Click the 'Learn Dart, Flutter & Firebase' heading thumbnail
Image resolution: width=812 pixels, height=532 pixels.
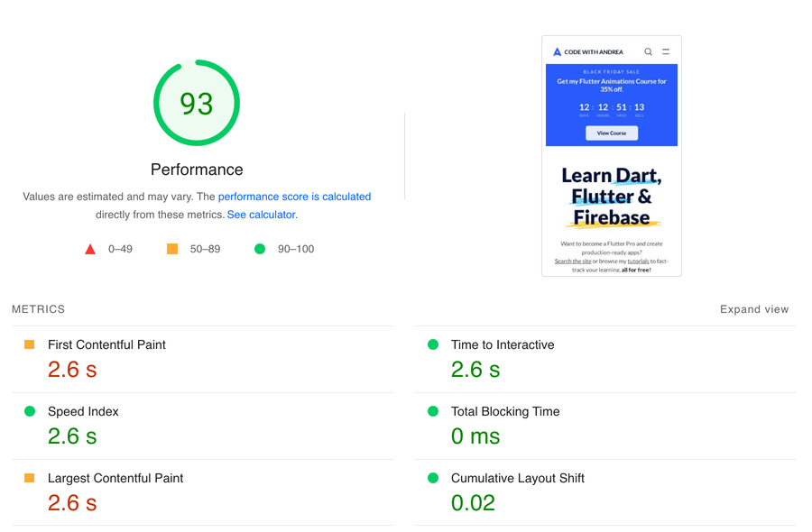tap(612, 197)
